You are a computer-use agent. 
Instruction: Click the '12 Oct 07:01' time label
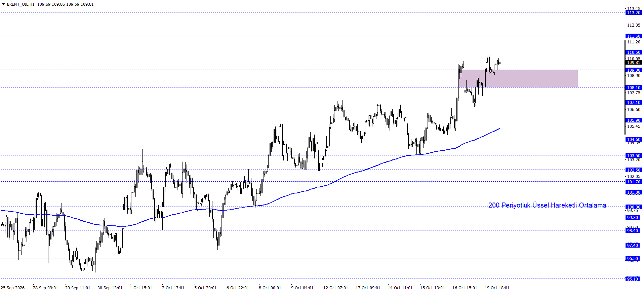click(x=336, y=288)
